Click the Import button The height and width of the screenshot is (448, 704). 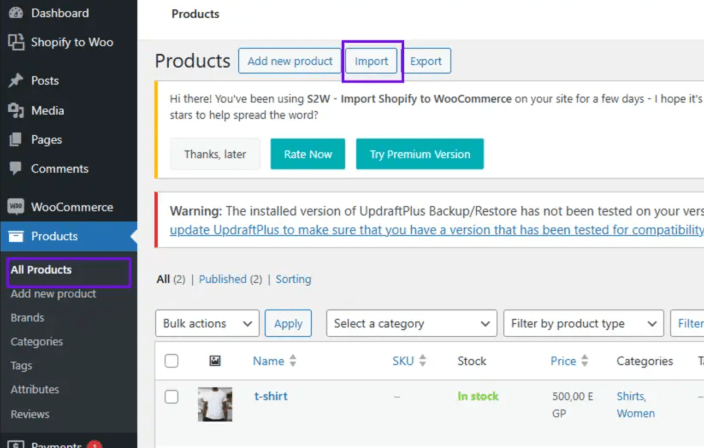coord(372,61)
